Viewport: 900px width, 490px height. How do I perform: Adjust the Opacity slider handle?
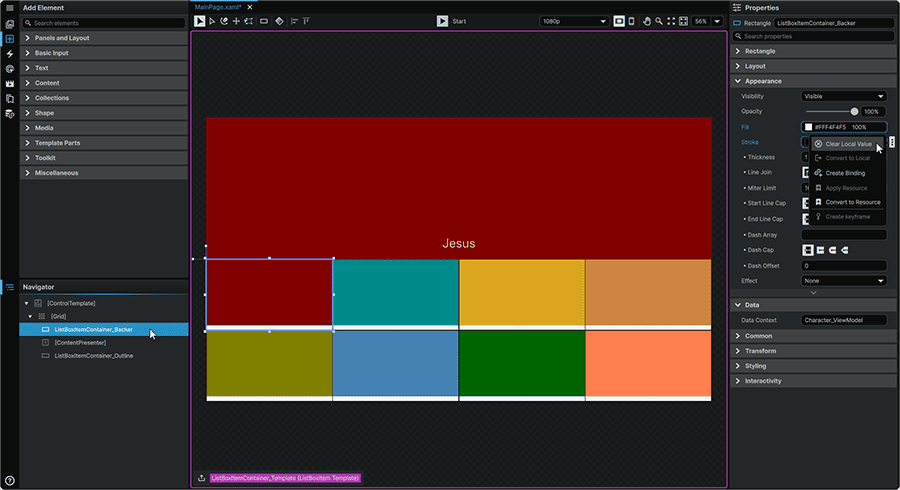point(854,111)
